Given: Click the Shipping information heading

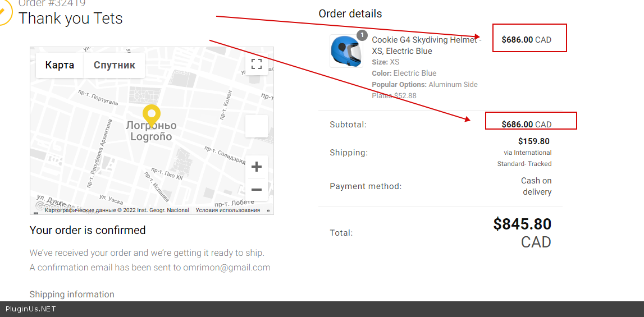Looking at the screenshot, I should click(72, 295).
